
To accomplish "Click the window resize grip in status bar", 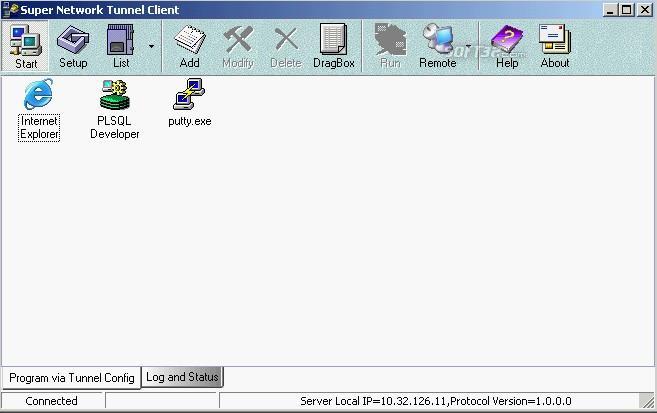I will pyautogui.click(x=647, y=401).
